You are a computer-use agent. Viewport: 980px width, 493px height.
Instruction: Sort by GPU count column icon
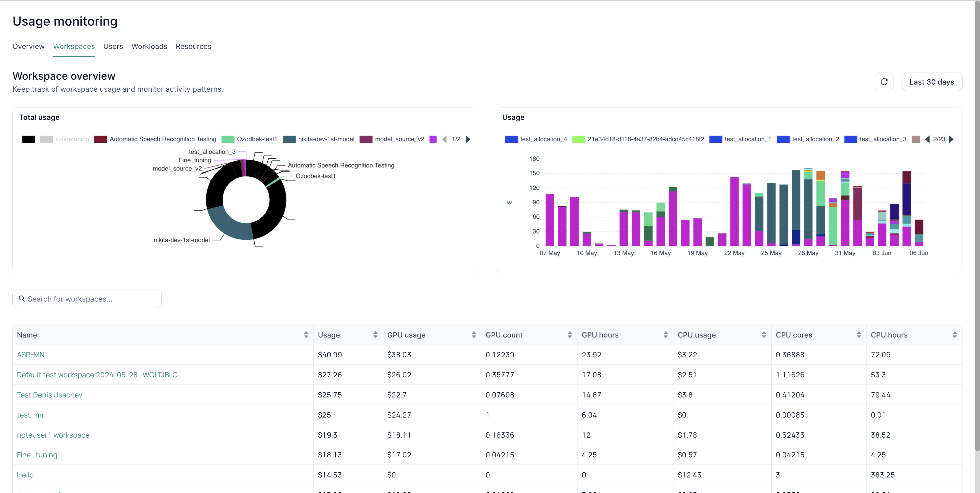tap(569, 335)
